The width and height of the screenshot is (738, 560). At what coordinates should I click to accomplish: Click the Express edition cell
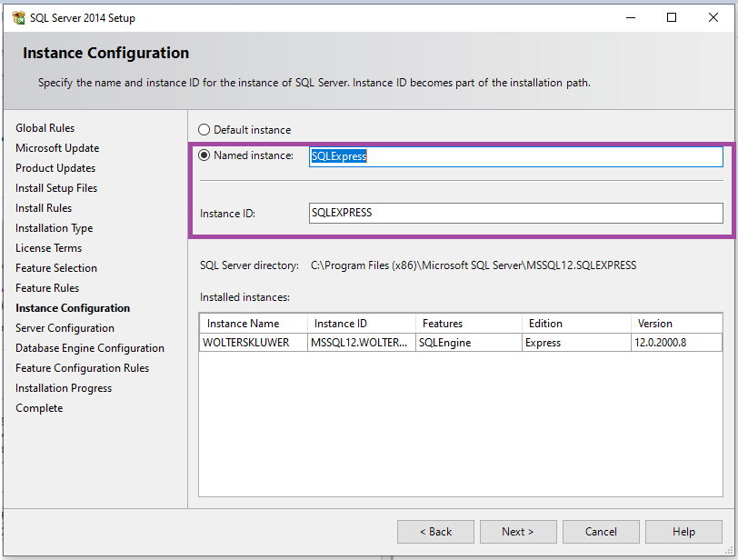(x=576, y=343)
